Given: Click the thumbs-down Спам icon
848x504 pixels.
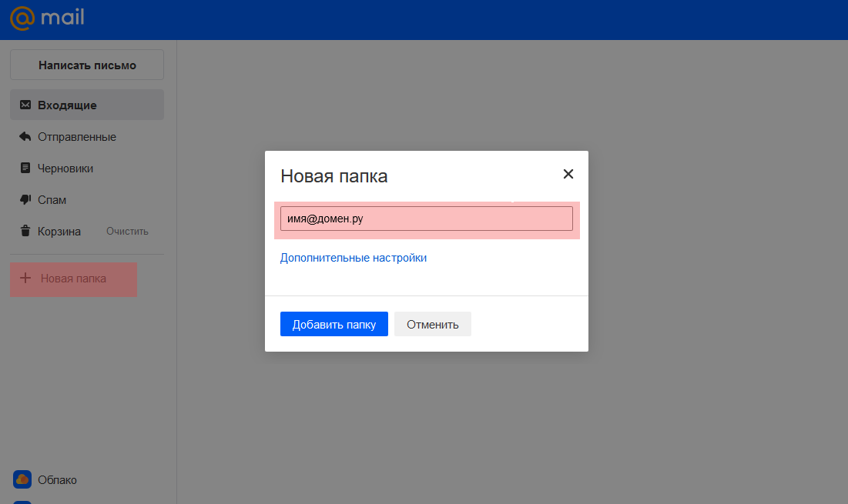Looking at the screenshot, I should coord(25,200).
